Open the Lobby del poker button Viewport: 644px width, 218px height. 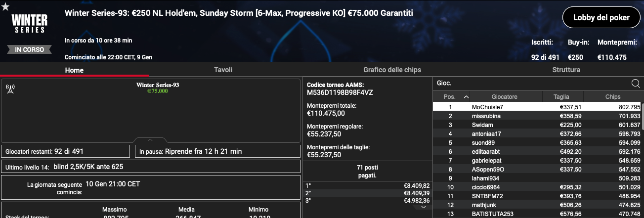tap(601, 18)
